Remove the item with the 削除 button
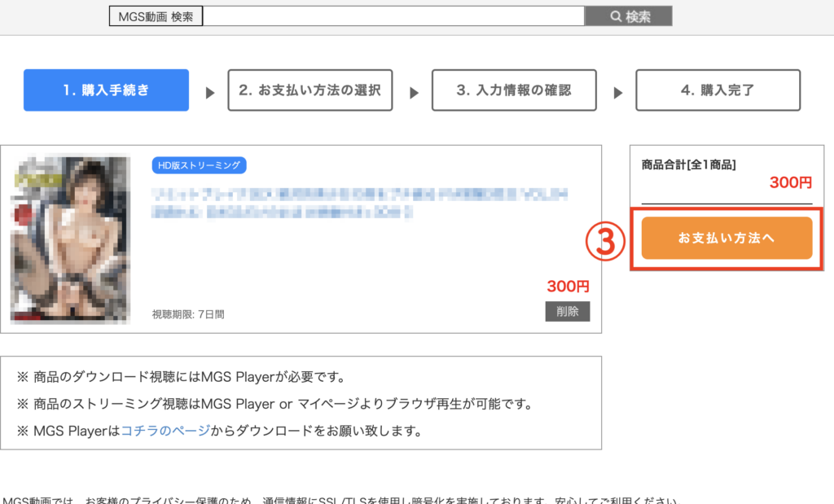Image resolution: width=834 pixels, height=504 pixels. [x=567, y=311]
